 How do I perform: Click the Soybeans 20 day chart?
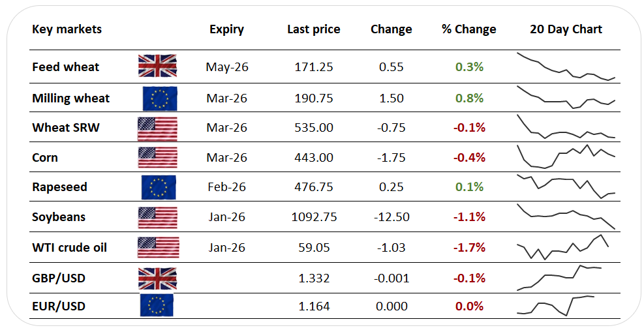tap(566, 216)
